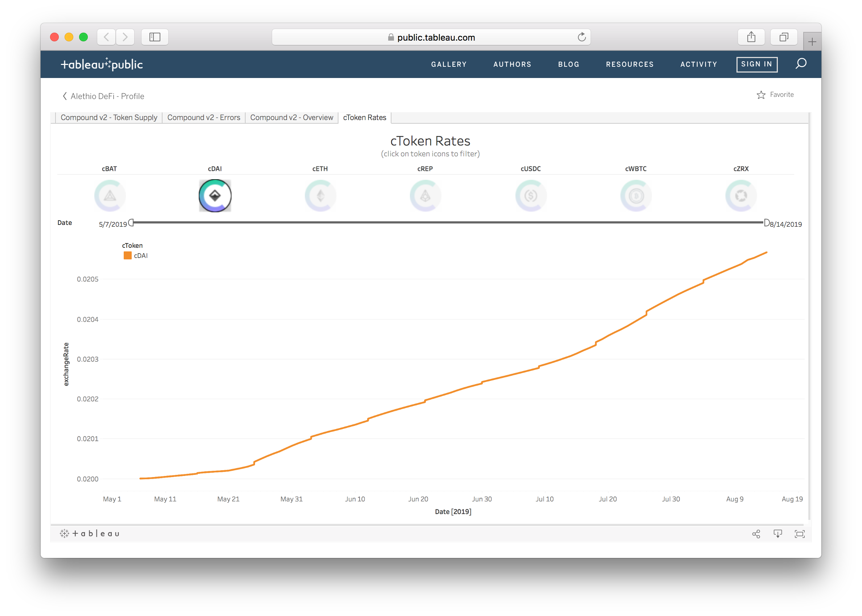This screenshot has width=862, height=616.
Task: Choose the cWBTC token icon
Action: (636, 196)
